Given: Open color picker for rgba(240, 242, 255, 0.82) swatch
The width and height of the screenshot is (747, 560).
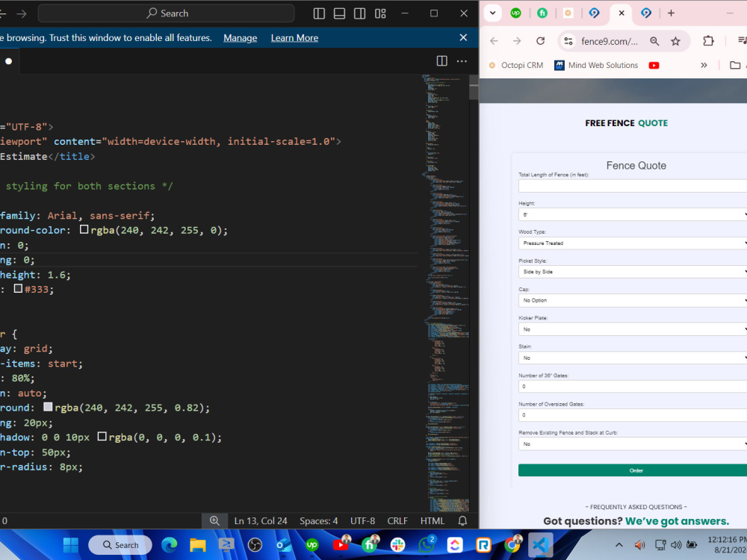Looking at the screenshot, I should (x=48, y=407).
